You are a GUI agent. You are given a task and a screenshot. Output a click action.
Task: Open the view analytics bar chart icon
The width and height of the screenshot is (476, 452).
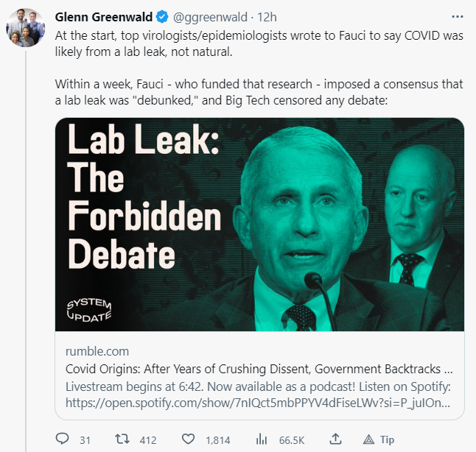[x=261, y=439]
